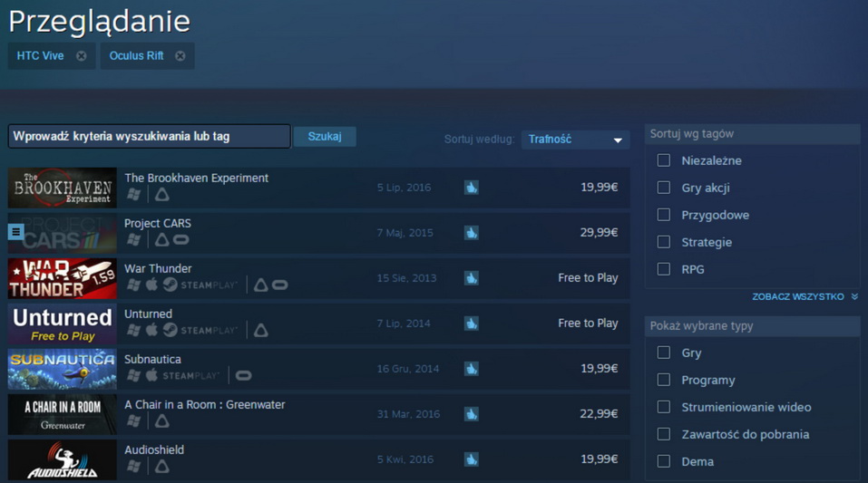Open A Chair in a Room thumbnail
The width and height of the screenshot is (868, 483).
click(x=63, y=414)
